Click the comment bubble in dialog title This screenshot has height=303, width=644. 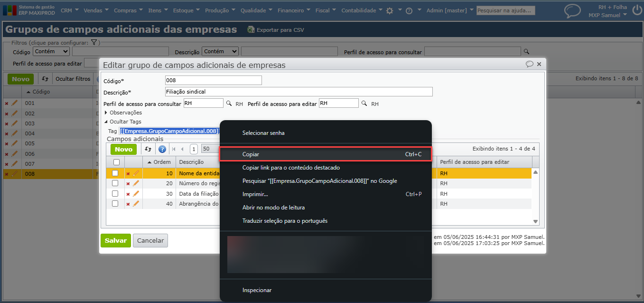[530, 64]
